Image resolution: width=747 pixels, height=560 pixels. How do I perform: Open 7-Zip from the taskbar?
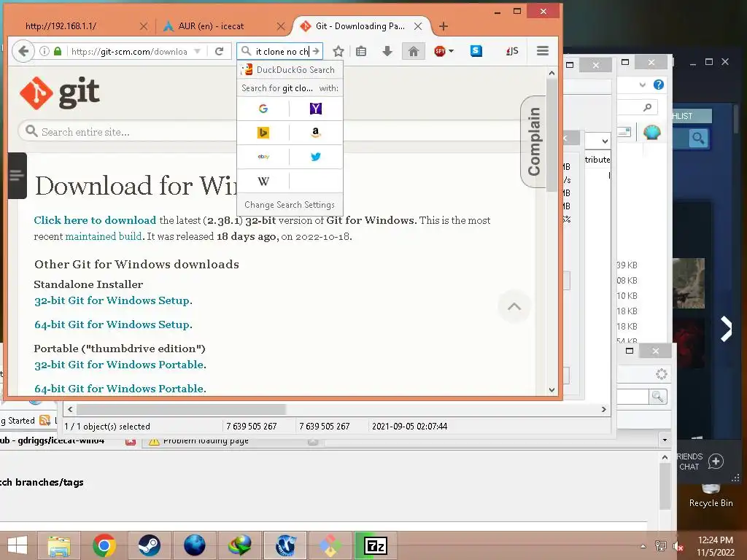coord(375,545)
